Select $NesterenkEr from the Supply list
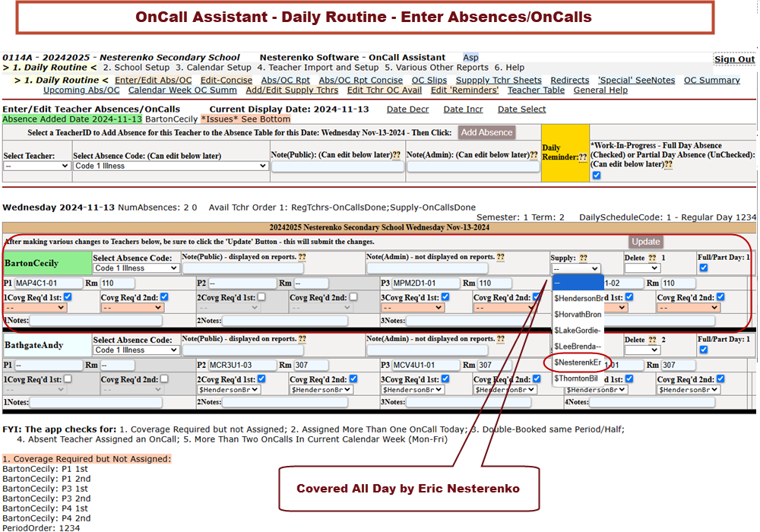The width and height of the screenshot is (760, 532). [x=577, y=363]
